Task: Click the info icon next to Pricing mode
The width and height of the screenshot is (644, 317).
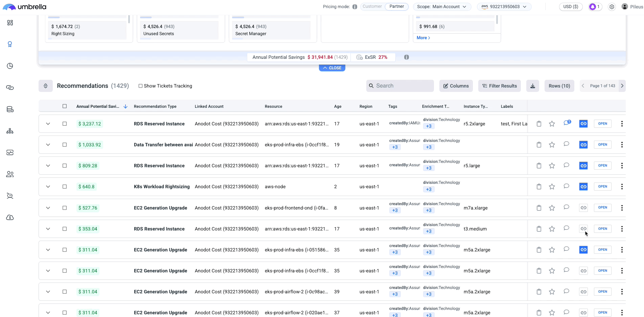Action: pos(355,7)
